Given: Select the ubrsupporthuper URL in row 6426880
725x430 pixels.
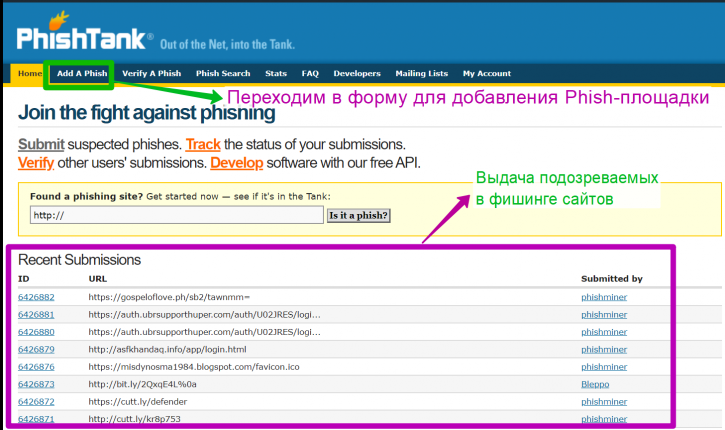Looking at the screenshot, I should tap(204, 332).
